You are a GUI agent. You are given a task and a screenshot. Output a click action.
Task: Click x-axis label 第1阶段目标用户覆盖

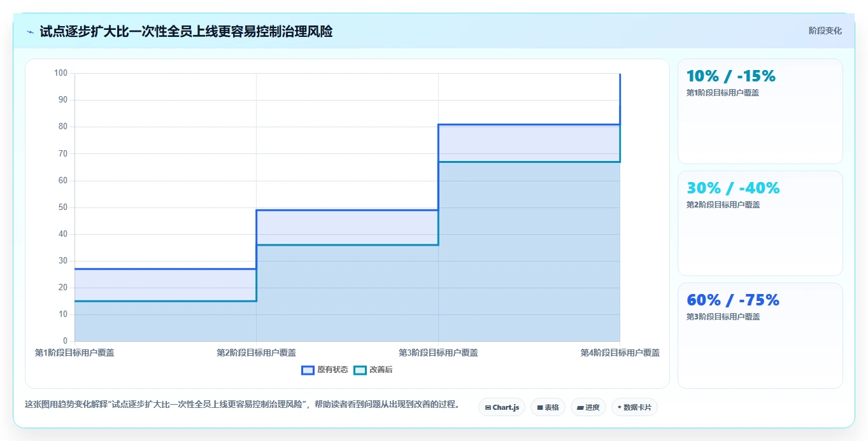pyautogui.click(x=75, y=353)
